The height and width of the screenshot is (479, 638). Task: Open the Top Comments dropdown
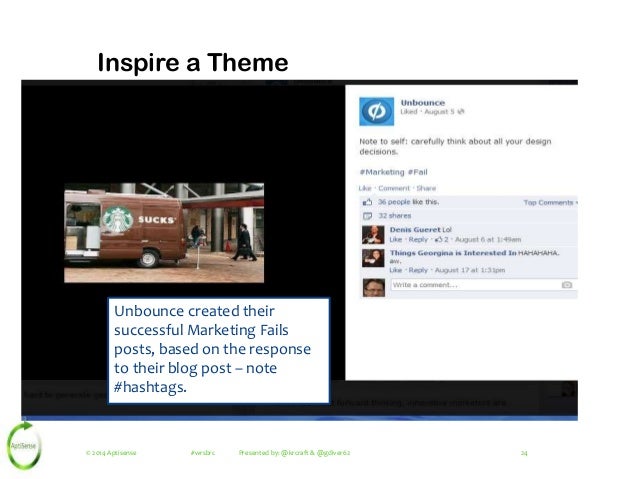click(550, 202)
